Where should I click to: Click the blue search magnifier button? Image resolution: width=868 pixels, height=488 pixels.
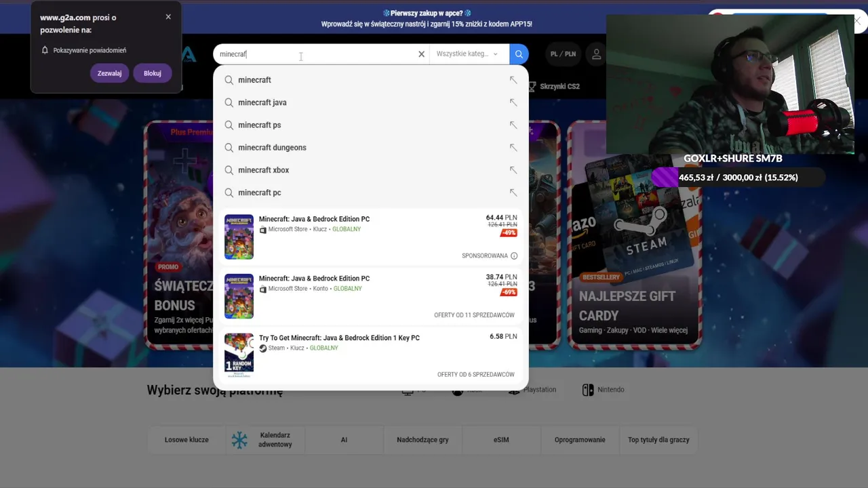tap(519, 54)
